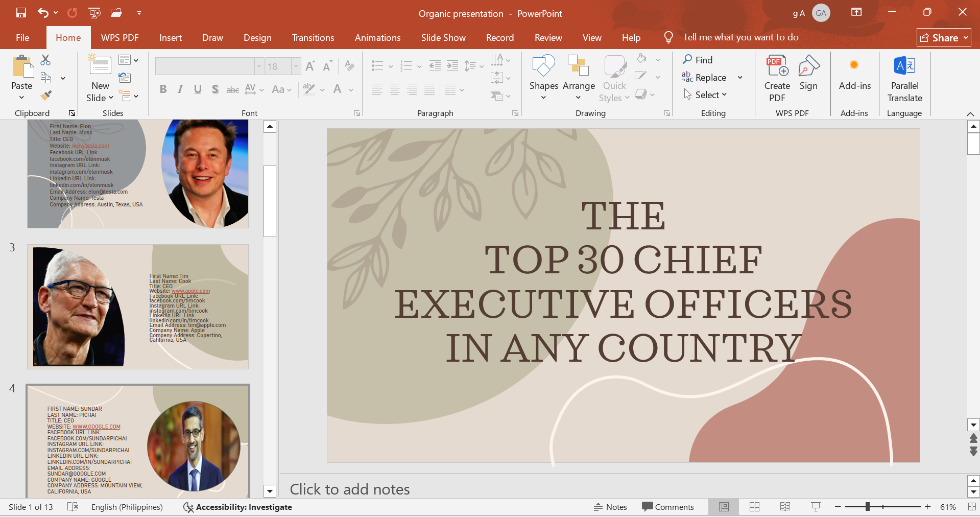
Task: Click the New Slide icon
Action: (x=100, y=65)
